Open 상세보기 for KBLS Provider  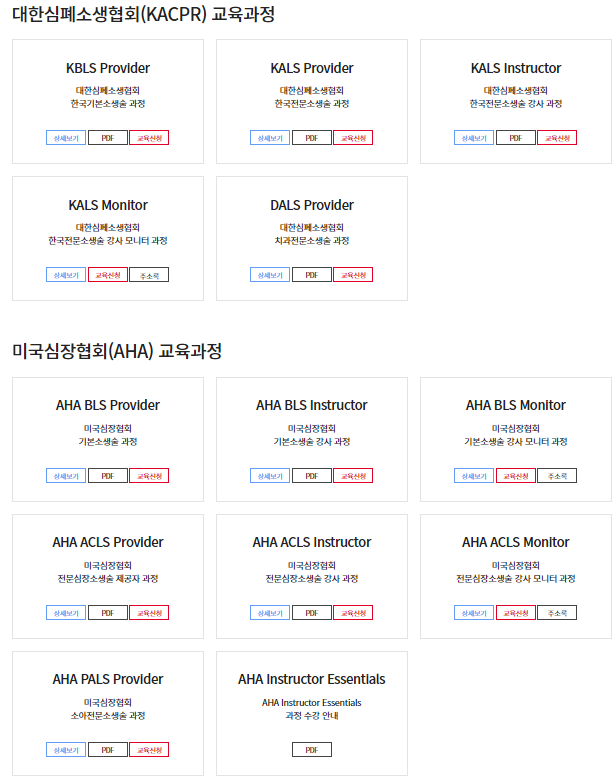click(x=66, y=138)
